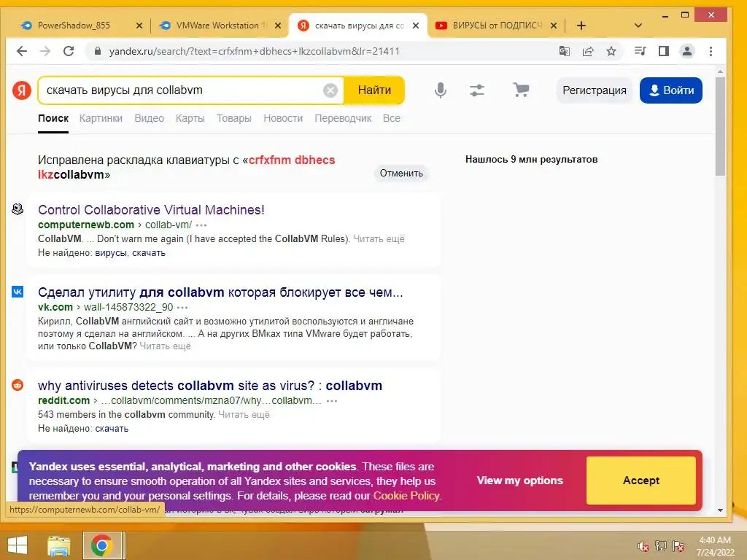747x560 pixels.
Task: Select the Новости search category
Action: [x=283, y=119]
